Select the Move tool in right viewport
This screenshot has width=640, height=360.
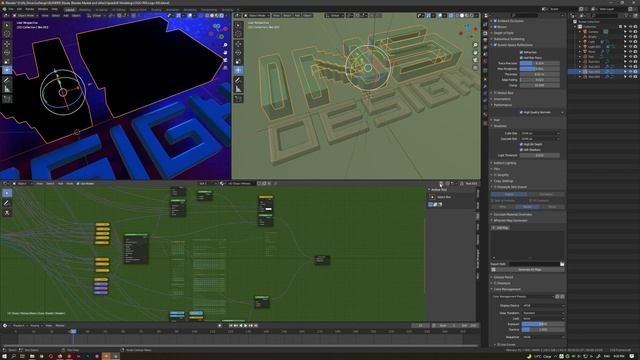238,44
